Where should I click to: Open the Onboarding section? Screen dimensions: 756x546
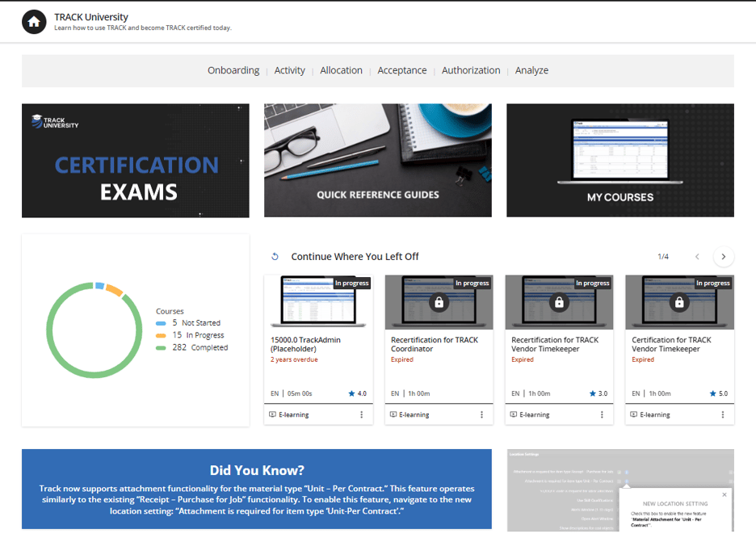tap(233, 70)
